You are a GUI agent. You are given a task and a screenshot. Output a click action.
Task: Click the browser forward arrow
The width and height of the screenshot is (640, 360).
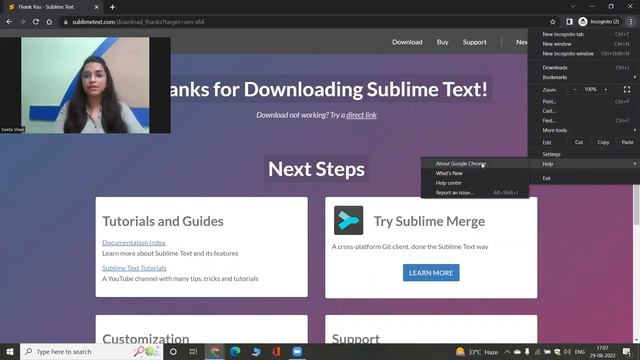(x=22, y=22)
